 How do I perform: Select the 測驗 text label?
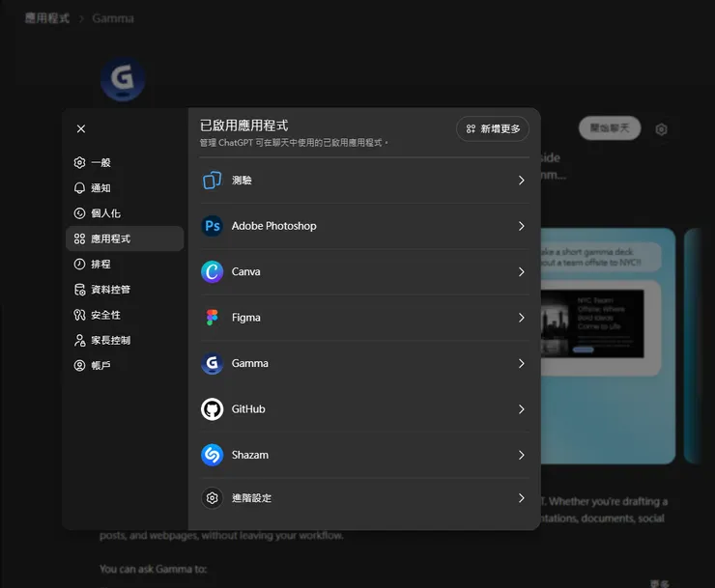click(242, 180)
